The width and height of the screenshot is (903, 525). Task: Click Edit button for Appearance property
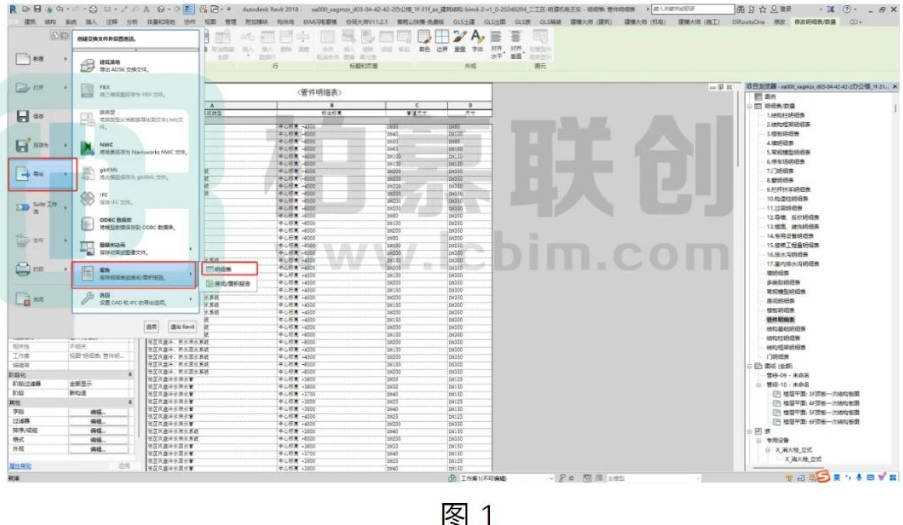tap(98, 449)
